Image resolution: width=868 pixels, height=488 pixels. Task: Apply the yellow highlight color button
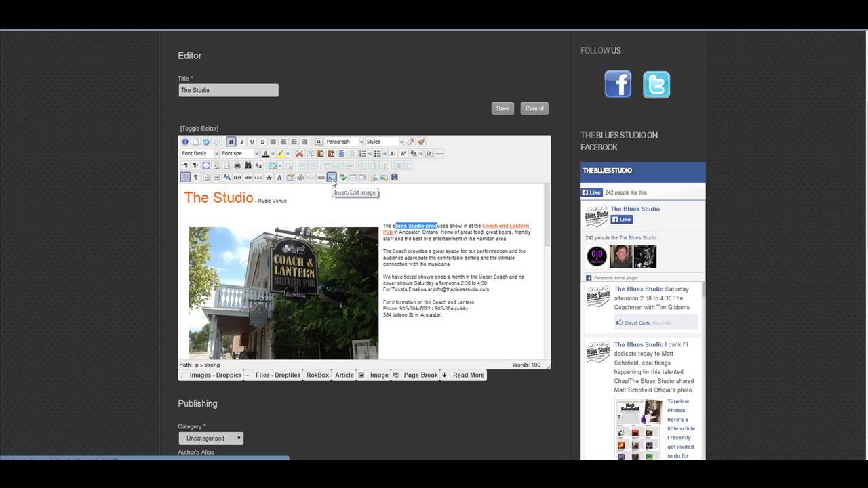(281, 154)
